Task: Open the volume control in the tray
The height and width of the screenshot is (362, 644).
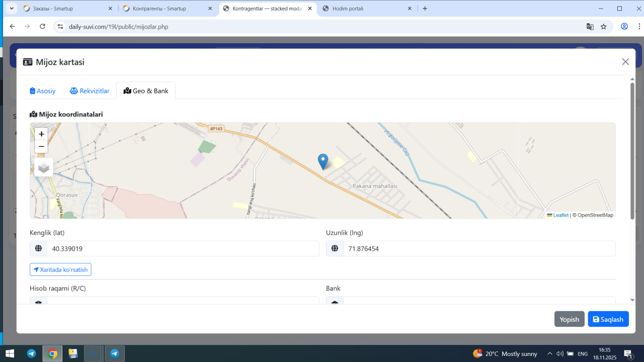Action: coord(560,353)
